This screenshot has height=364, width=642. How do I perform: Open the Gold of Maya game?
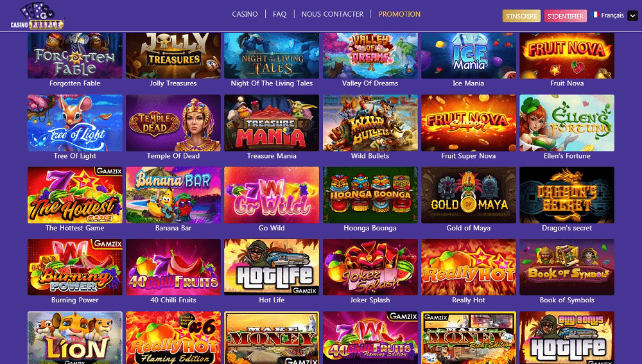(469, 195)
